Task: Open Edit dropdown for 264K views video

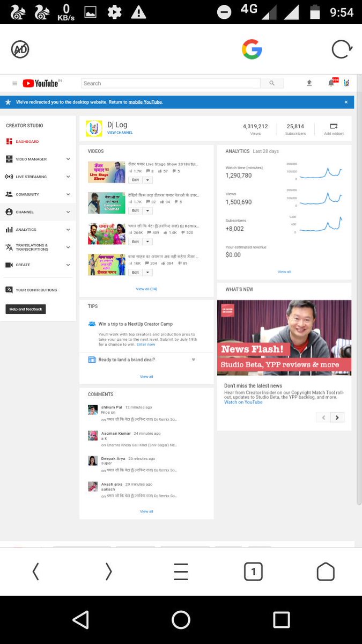Action: click(147, 241)
